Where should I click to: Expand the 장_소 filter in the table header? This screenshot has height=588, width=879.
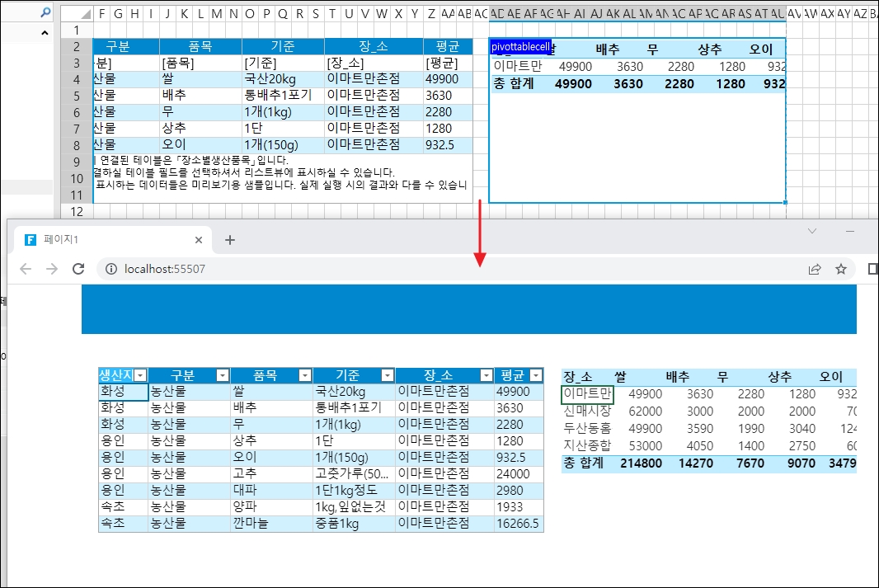point(486,375)
